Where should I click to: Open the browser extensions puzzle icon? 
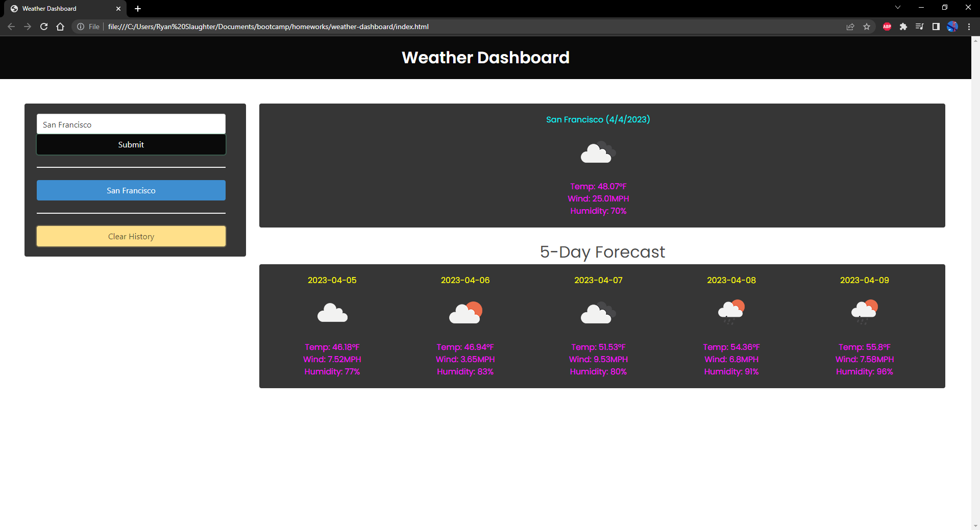[903, 27]
